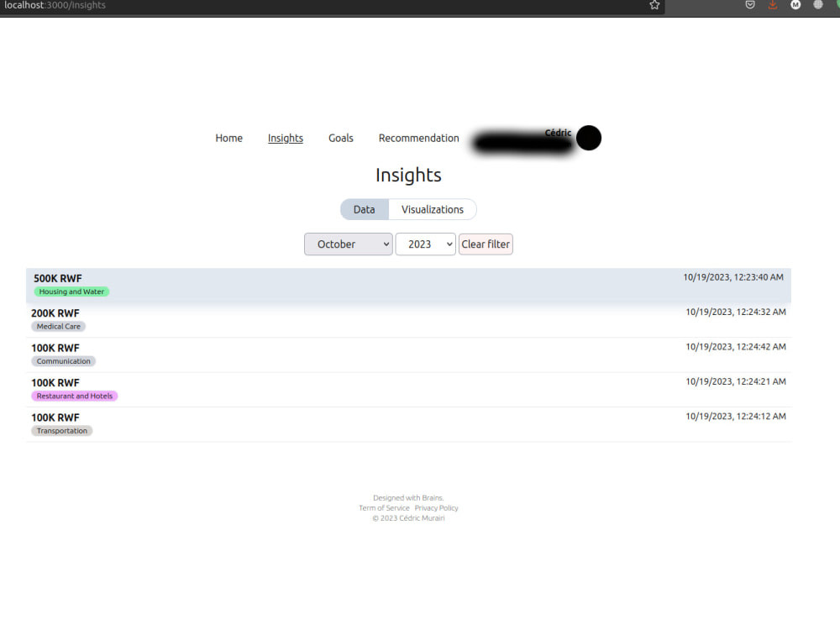Open the Pocket save icon
The height and width of the screenshot is (630, 840).
[x=750, y=5]
